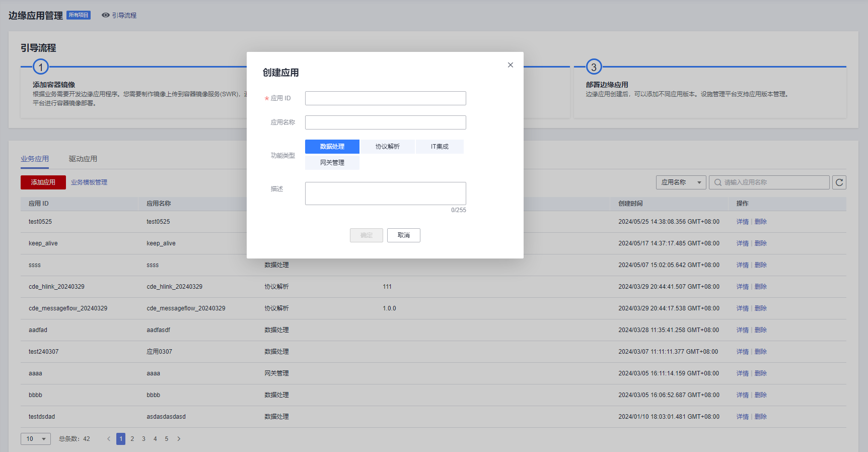Click the step 3 circle icon

[x=594, y=67]
